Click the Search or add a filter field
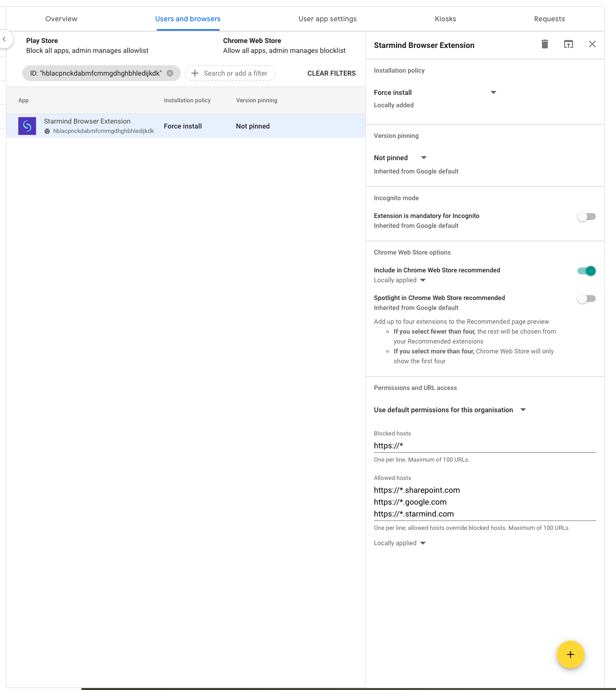 coord(230,73)
